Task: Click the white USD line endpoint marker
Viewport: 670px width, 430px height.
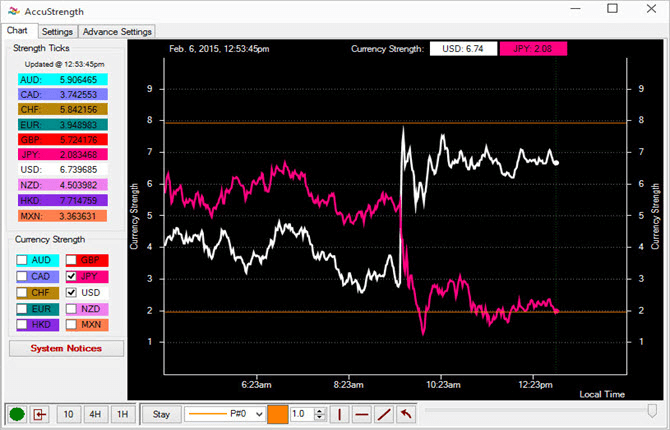Action: 556,163
